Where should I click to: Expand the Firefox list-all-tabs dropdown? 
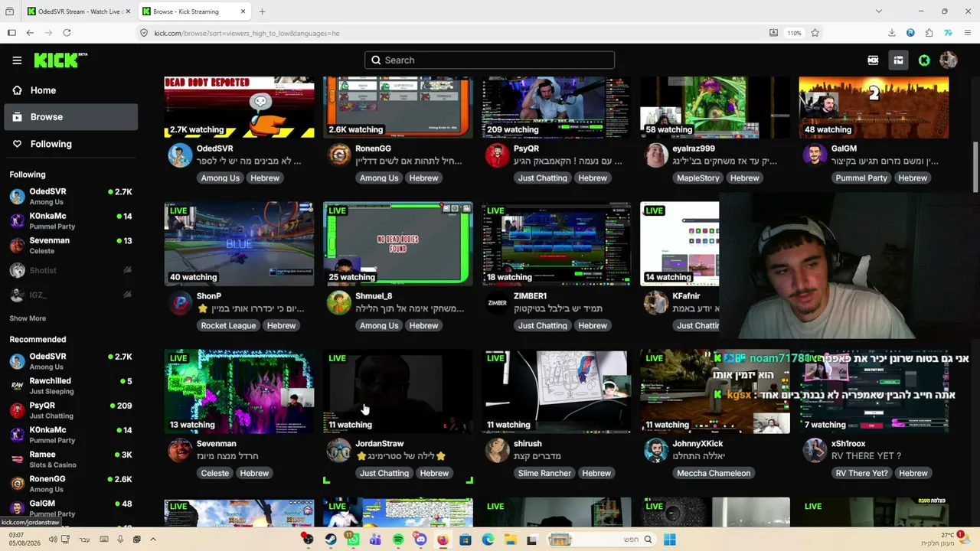point(878,11)
